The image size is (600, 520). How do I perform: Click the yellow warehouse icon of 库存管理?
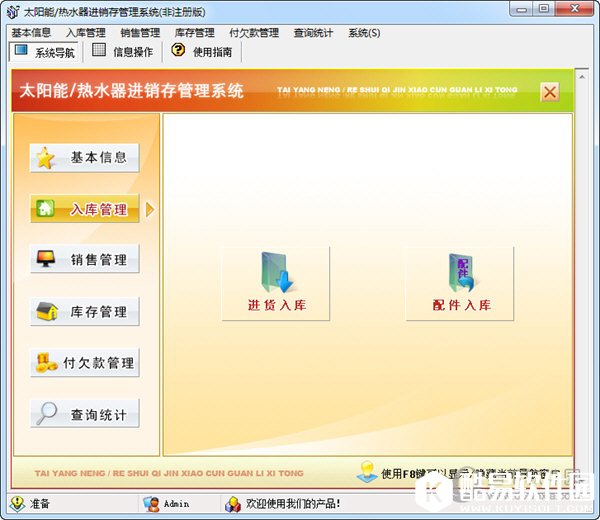(47, 311)
